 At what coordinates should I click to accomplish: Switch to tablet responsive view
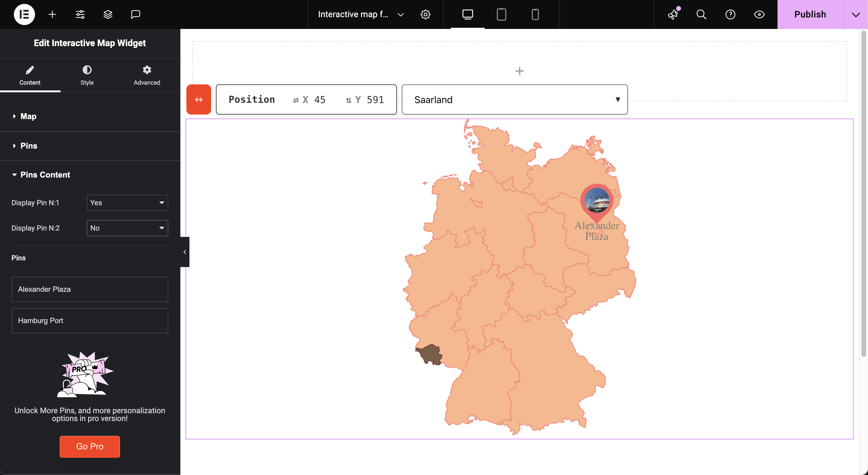tap(501, 14)
